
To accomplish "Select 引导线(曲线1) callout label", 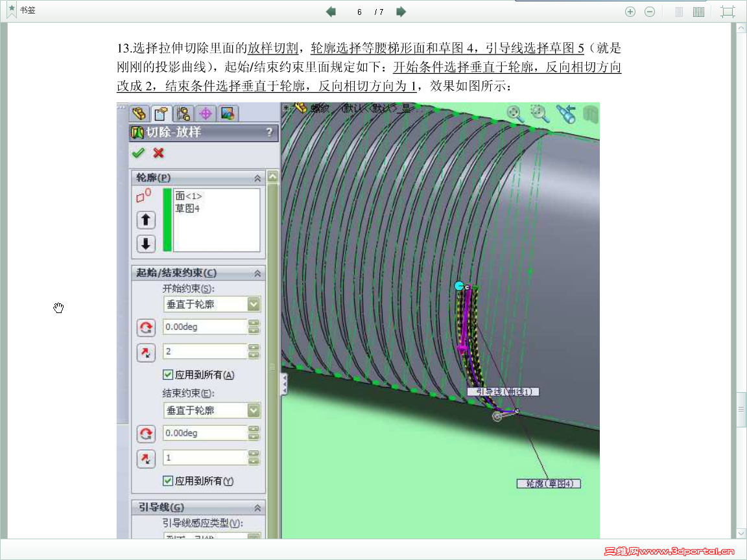I will [x=503, y=392].
